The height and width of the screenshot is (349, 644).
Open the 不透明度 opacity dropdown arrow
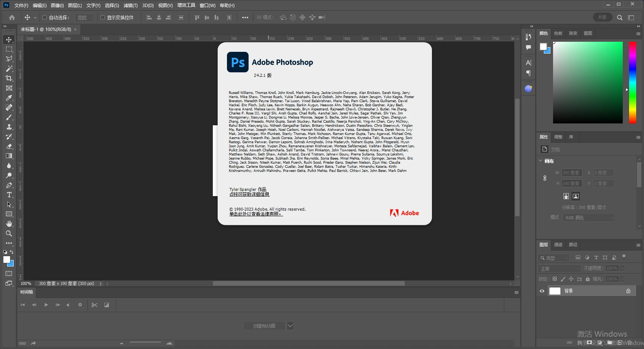click(x=622, y=268)
